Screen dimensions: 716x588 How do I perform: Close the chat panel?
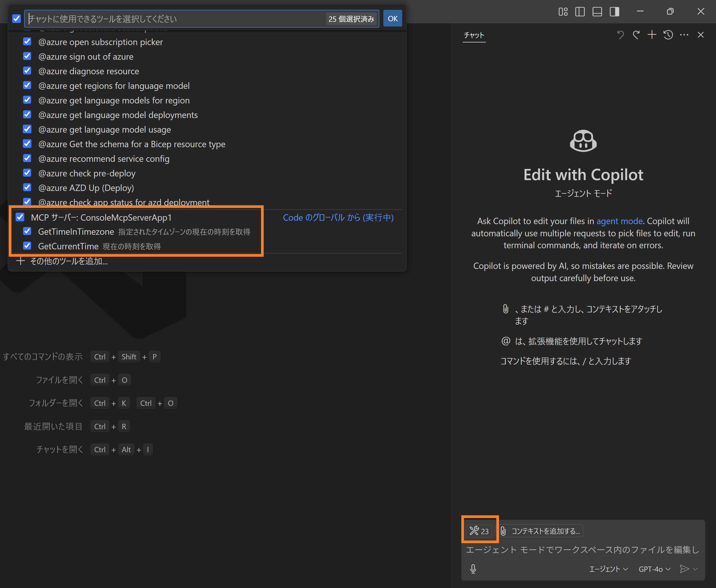coord(701,35)
